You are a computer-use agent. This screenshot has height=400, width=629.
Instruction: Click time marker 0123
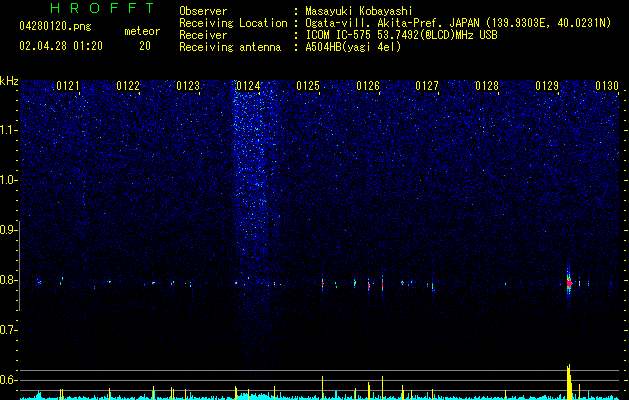click(x=188, y=86)
